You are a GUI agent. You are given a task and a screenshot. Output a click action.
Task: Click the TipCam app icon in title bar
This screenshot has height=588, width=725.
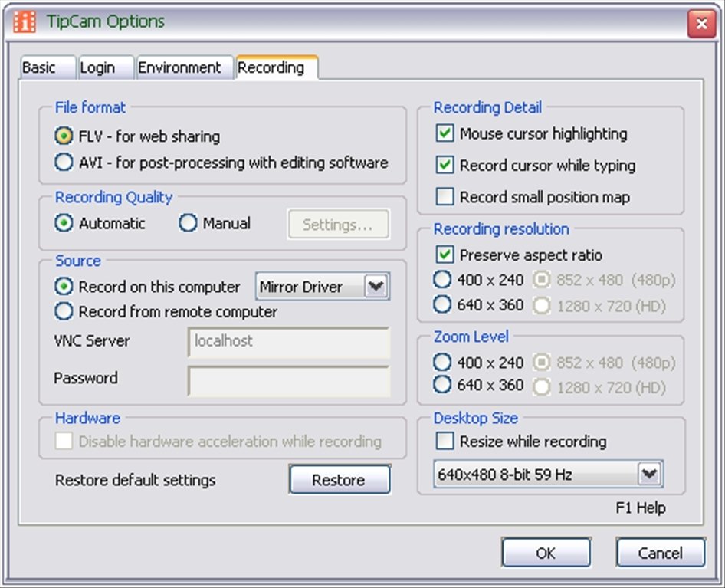25,21
